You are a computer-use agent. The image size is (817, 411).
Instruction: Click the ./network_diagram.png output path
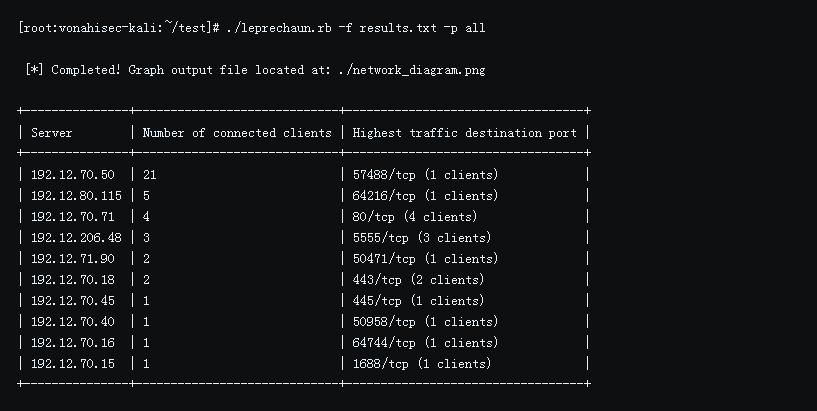pyautogui.click(x=412, y=70)
